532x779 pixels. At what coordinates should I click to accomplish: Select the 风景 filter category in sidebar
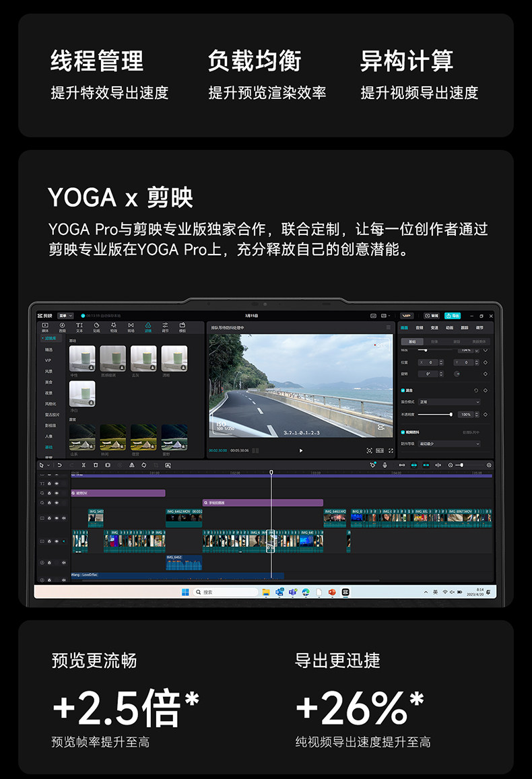point(48,371)
